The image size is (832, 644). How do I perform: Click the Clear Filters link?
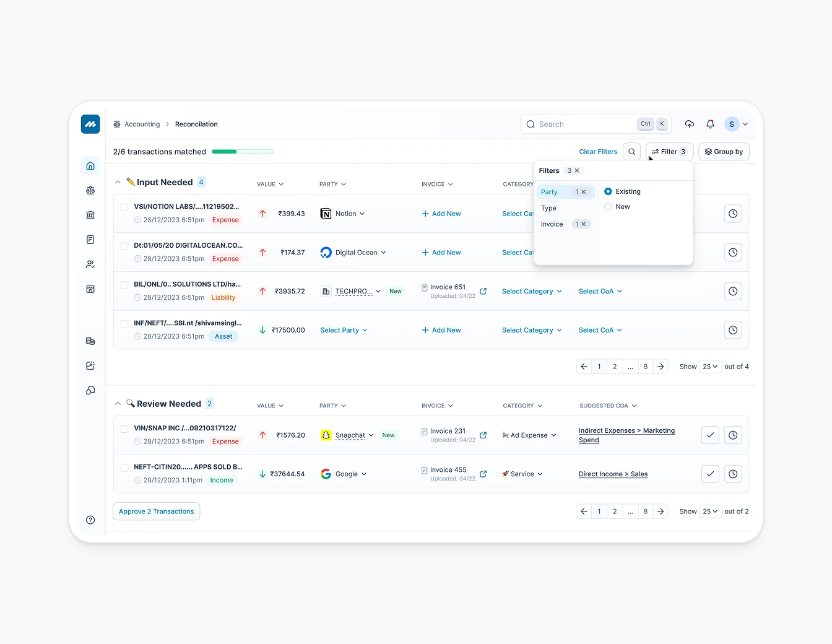click(598, 152)
